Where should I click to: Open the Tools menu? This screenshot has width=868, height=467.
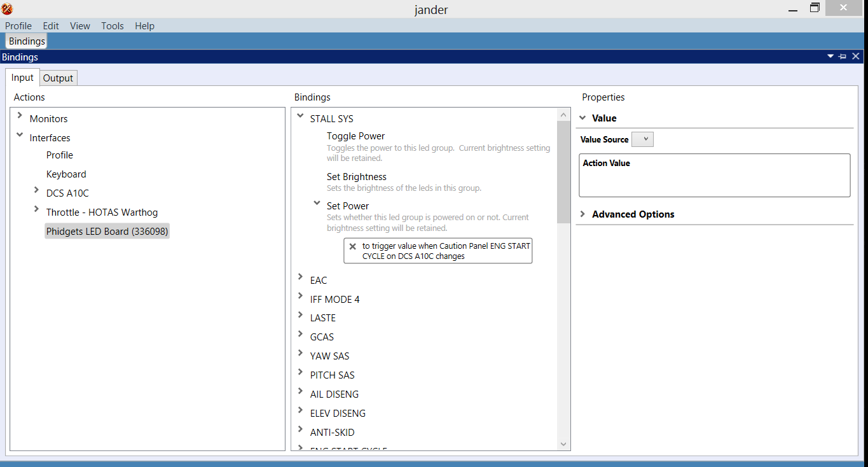tap(113, 26)
